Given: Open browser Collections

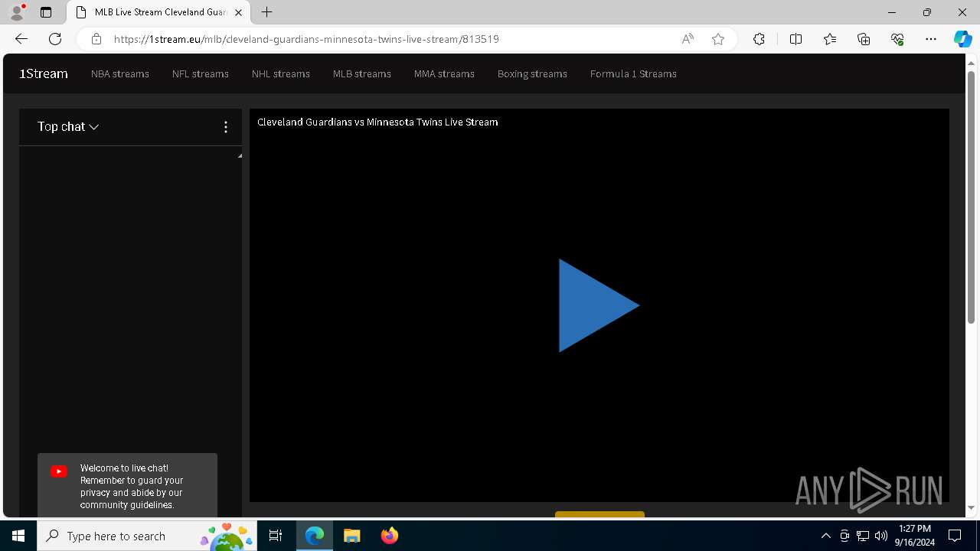Looking at the screenshot, I should [864, 39].
